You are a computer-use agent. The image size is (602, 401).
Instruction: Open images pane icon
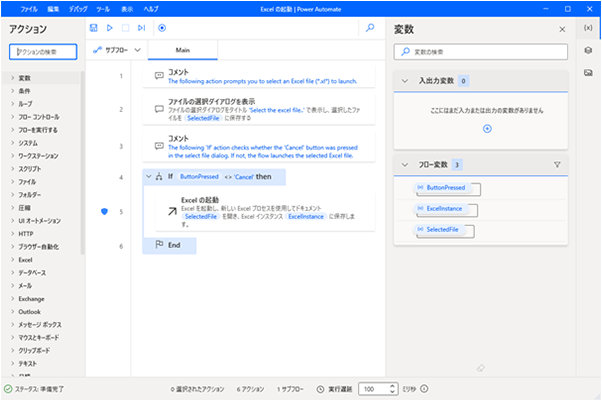588,73
